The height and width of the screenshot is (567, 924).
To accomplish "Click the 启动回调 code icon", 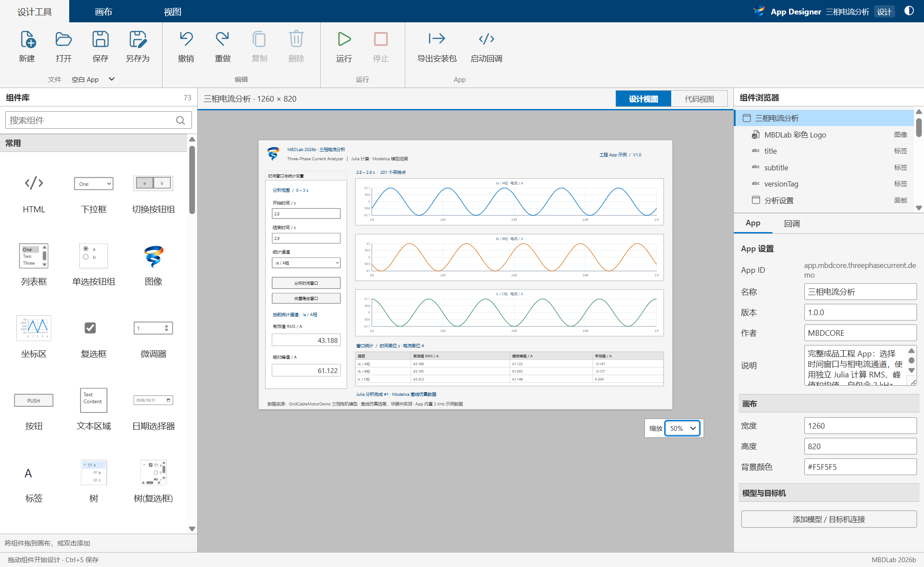I will (x=486, y=39).
